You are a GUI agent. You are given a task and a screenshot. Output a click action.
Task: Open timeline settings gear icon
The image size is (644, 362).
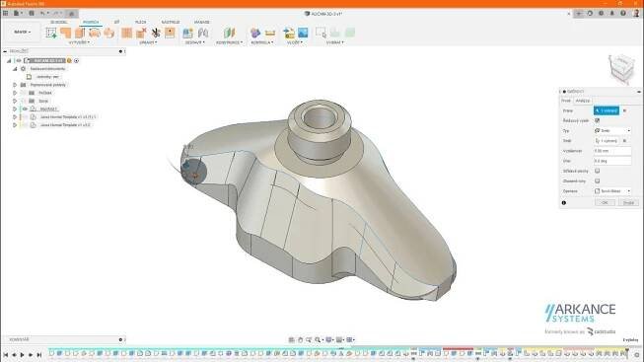(x=637, y=354)
